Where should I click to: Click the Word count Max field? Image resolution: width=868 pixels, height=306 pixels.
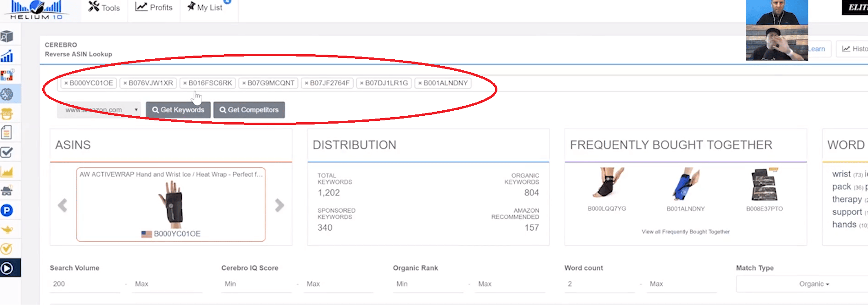[682, 284]
